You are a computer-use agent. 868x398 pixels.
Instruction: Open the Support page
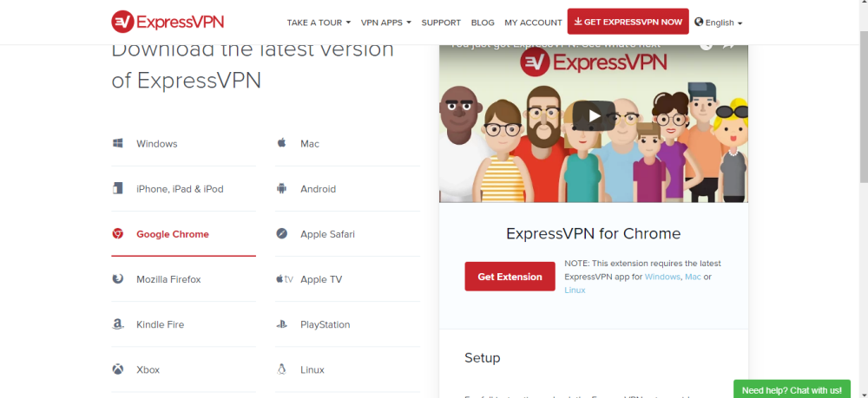pos(441,23)
